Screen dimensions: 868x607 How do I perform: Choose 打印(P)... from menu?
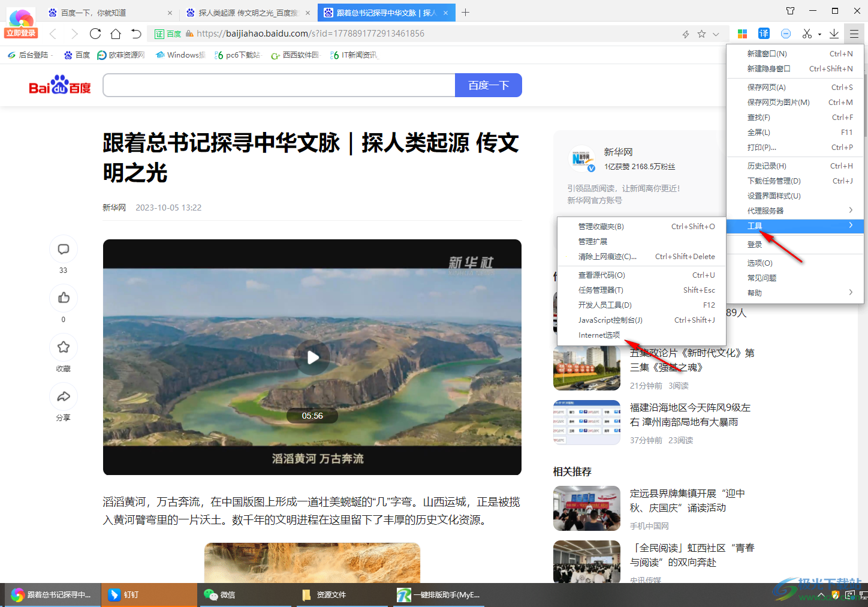coord(795,147)
